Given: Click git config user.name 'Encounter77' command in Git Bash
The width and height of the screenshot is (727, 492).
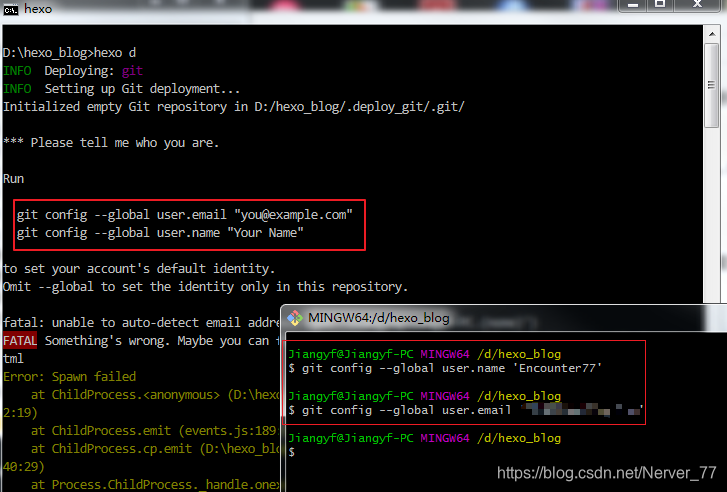Looking at the screenshot, I should click(445, 368).
